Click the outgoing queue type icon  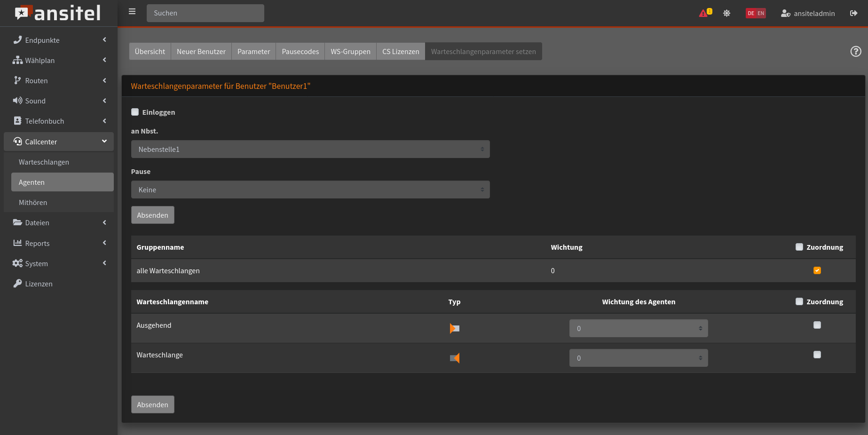click(x=454, y=328)
